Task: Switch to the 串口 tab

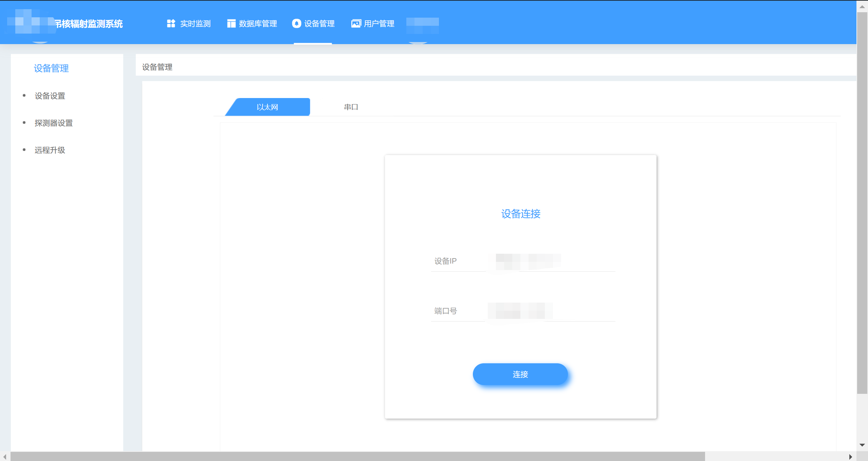Action: pyautogui.click(x=351, y=107)
